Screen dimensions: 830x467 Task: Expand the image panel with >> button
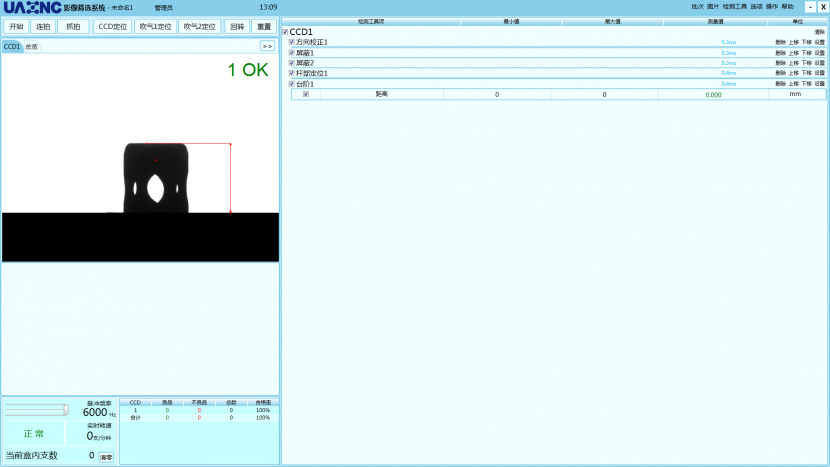tap(267, 46)
